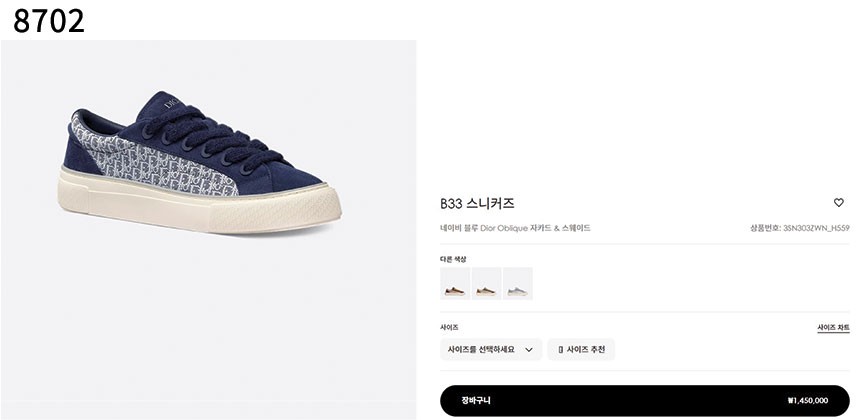The image size is (860, 420).
Task: Click the 사이즈 section label
Action: (x=449, y=327)
